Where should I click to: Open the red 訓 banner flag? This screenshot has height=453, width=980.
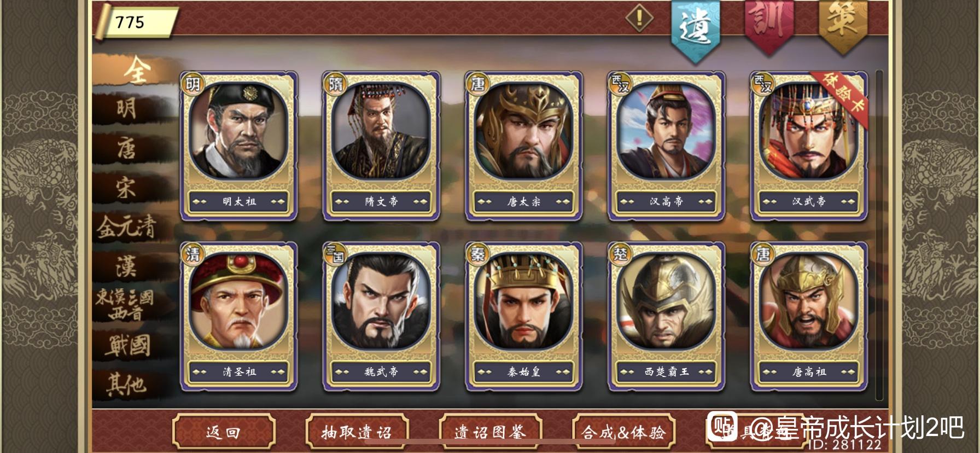point(768,25)
